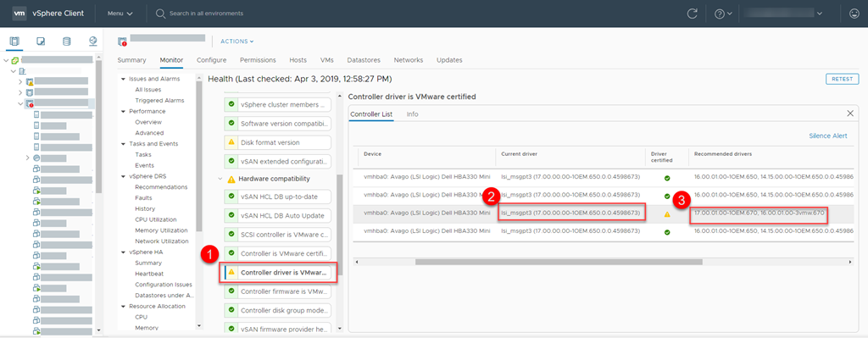This screenshot has height=338, width=868.
Task: Collapse Issues and Alarms section
Action: [124, 79]
